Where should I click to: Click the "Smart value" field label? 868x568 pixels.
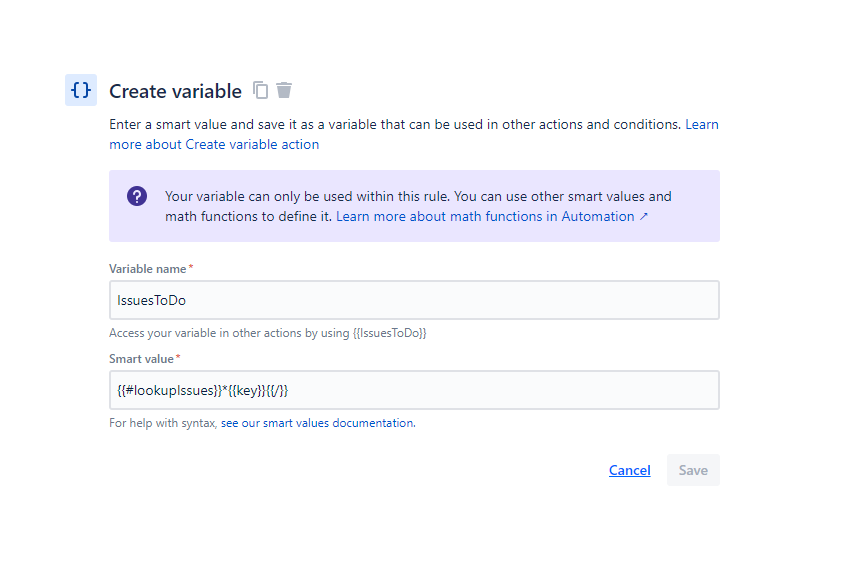[x=141, y=359]
